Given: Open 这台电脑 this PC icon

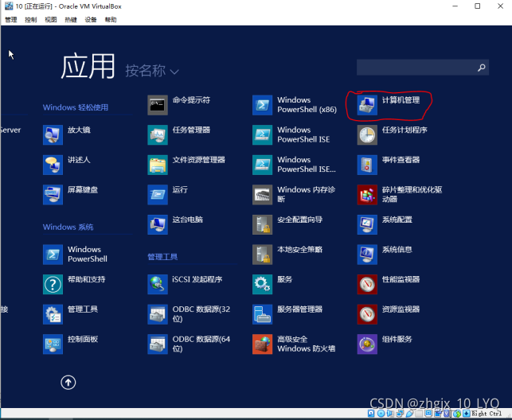Looking at the screenshot, I should (158, 224).
